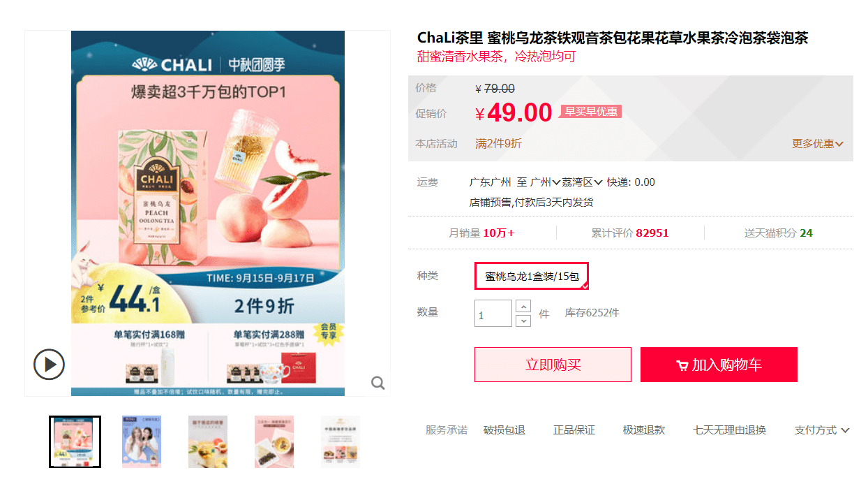
Task: Increase quantity with the up arrow
Action: pyautogui.click(x=523, y=307)
